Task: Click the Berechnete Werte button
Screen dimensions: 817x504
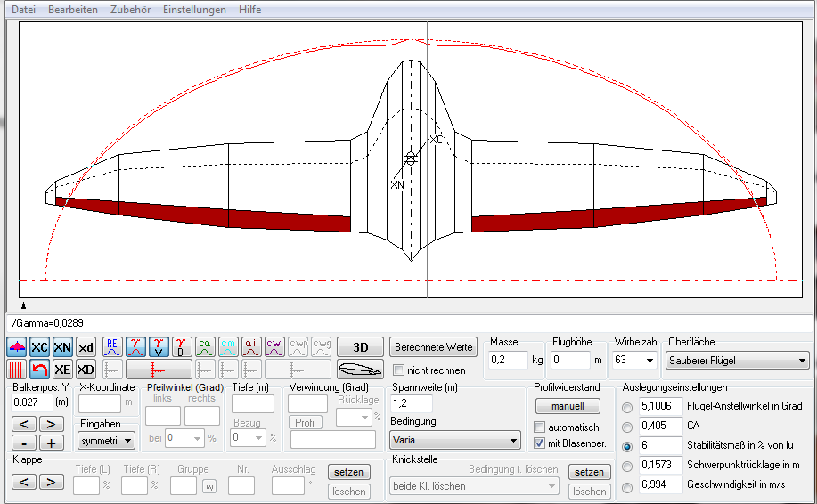Action: tap(434, 346)
